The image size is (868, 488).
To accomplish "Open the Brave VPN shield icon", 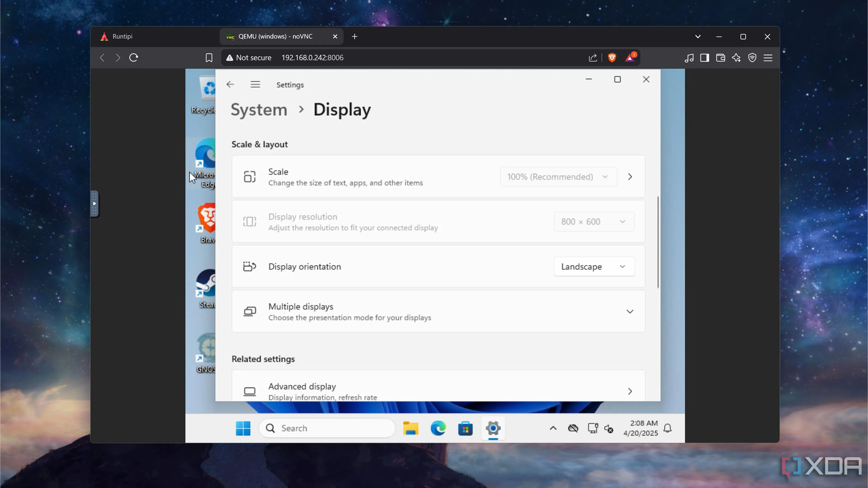I will [x=752, y=58].
